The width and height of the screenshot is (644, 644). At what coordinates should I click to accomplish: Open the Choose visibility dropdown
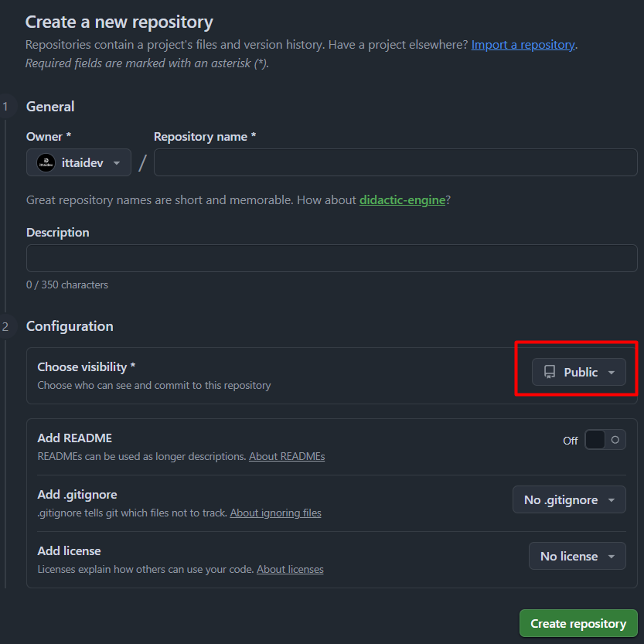tap(578, 372)
